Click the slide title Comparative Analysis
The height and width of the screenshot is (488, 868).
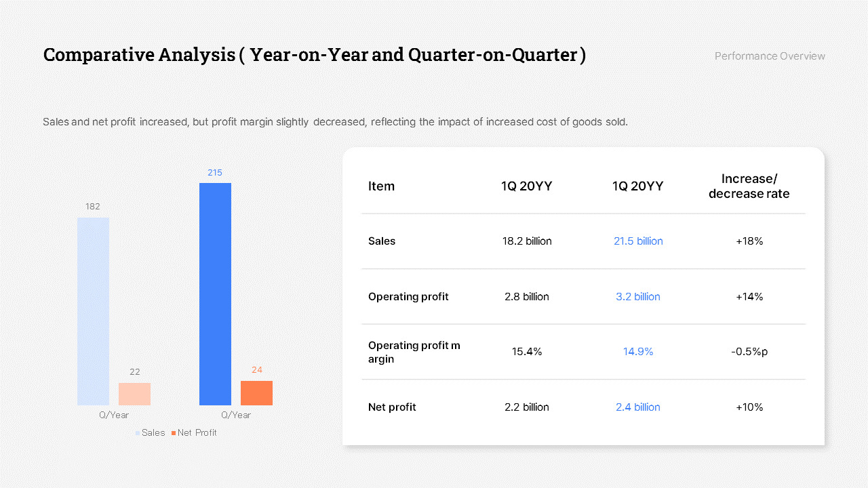coord(314,54)
